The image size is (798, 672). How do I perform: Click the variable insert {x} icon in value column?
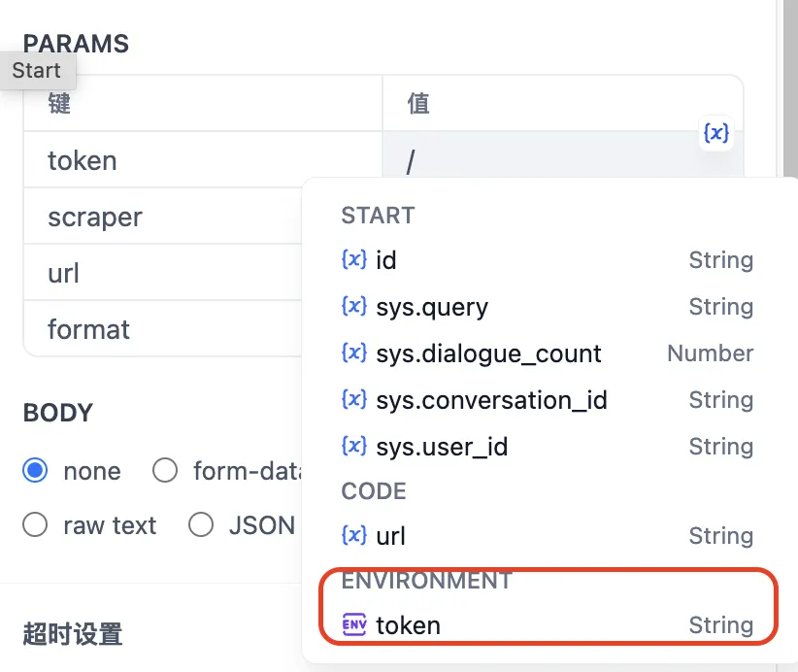[715, 133]
